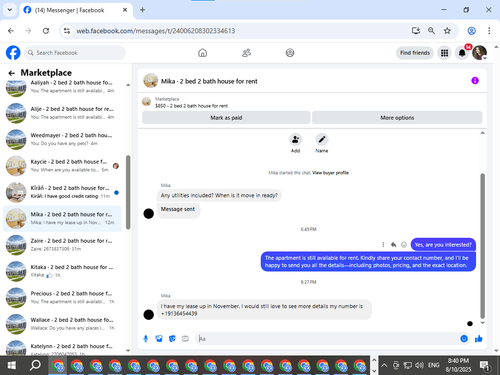Open View buyer profile link
Screen dimensions: 500x375
tap(330, 173)
